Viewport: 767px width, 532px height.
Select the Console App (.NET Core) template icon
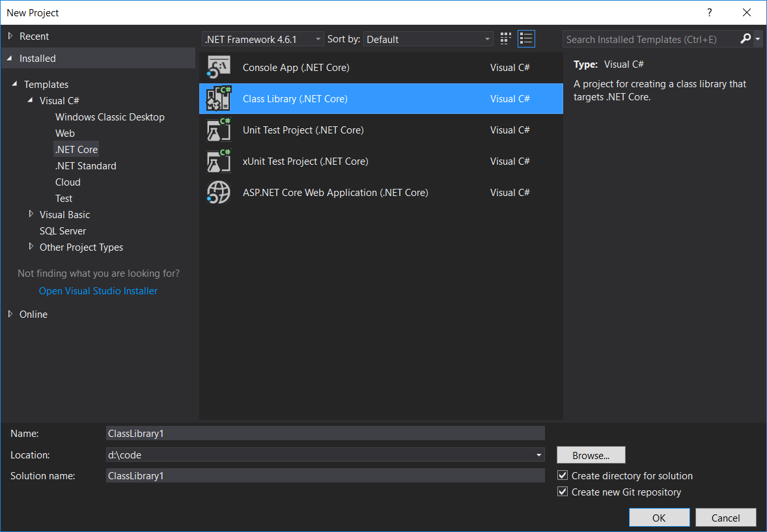tap(219, 67)
